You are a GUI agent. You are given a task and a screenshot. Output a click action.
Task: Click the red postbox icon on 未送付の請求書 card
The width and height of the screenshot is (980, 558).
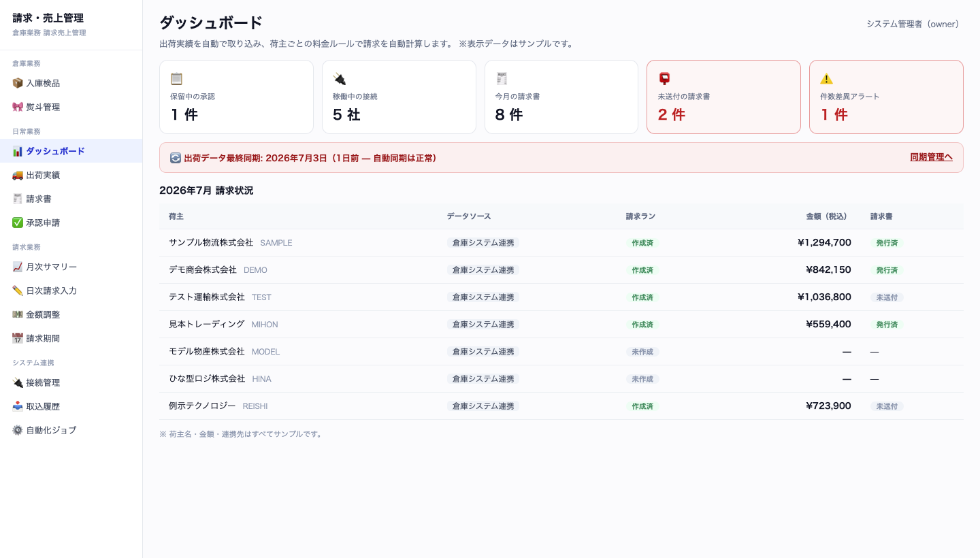coord(664,78)
